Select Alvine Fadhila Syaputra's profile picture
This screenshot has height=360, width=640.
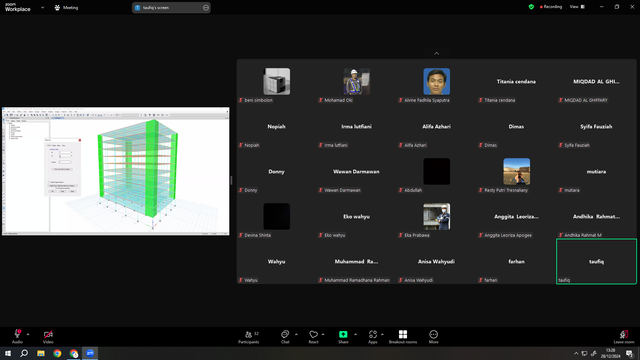(x=436, y=82)
